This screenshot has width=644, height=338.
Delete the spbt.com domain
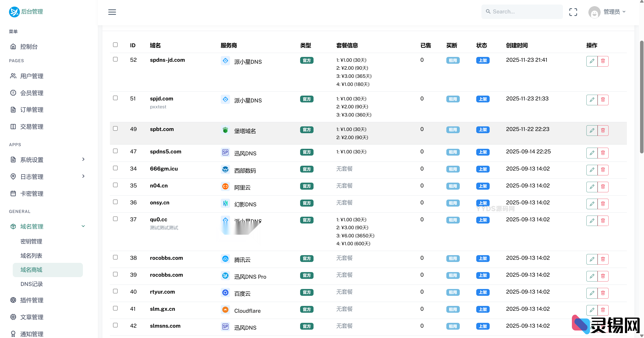click(603, 130)
